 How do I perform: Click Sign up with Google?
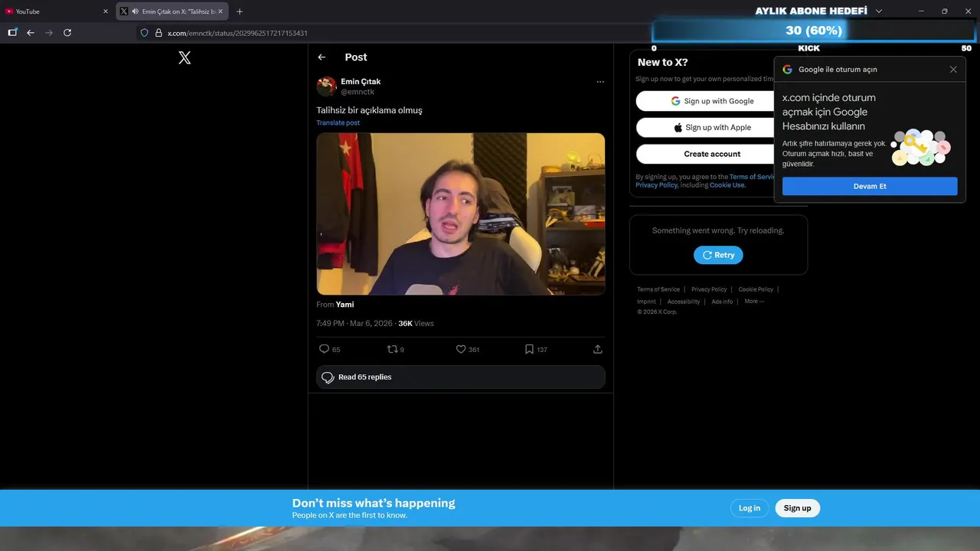click(x=712, y=101)
